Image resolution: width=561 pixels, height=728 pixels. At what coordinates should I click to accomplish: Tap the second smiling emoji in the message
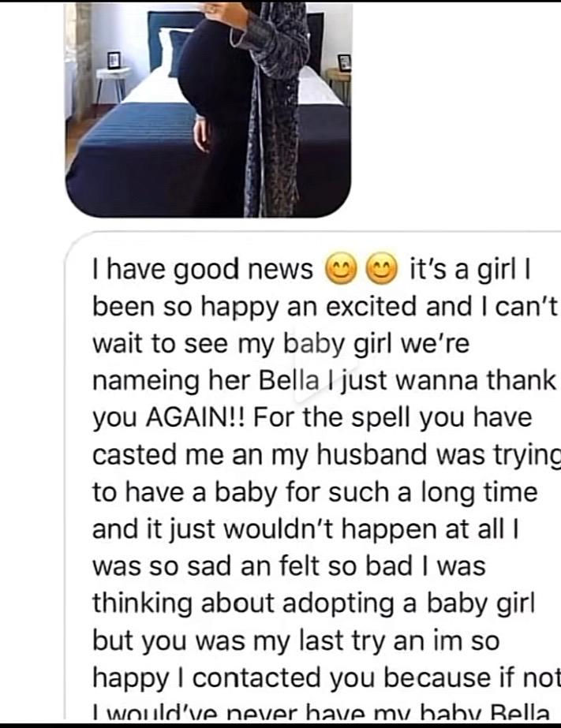[x=382, y=269]
